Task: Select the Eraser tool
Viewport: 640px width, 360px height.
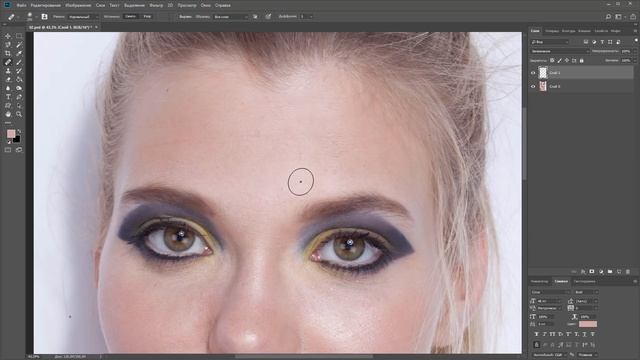Action: click(x=8, y=80)
